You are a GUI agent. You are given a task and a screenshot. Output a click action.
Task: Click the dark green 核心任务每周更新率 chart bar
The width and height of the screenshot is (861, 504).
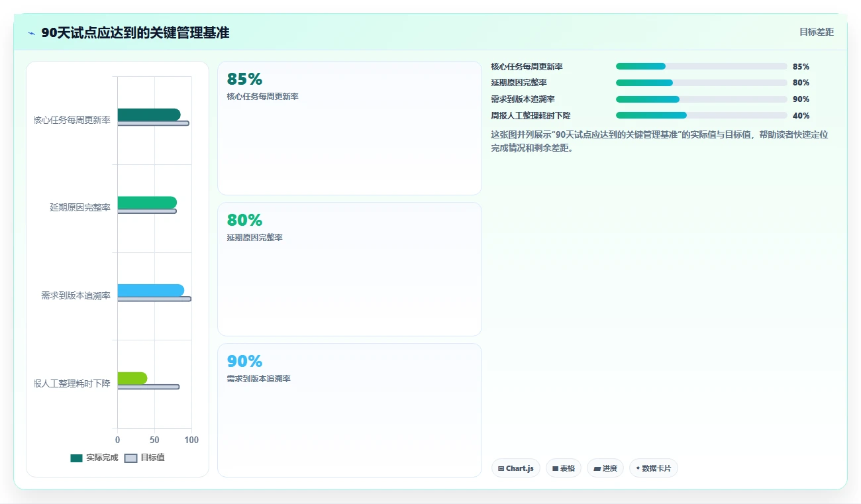149,115
